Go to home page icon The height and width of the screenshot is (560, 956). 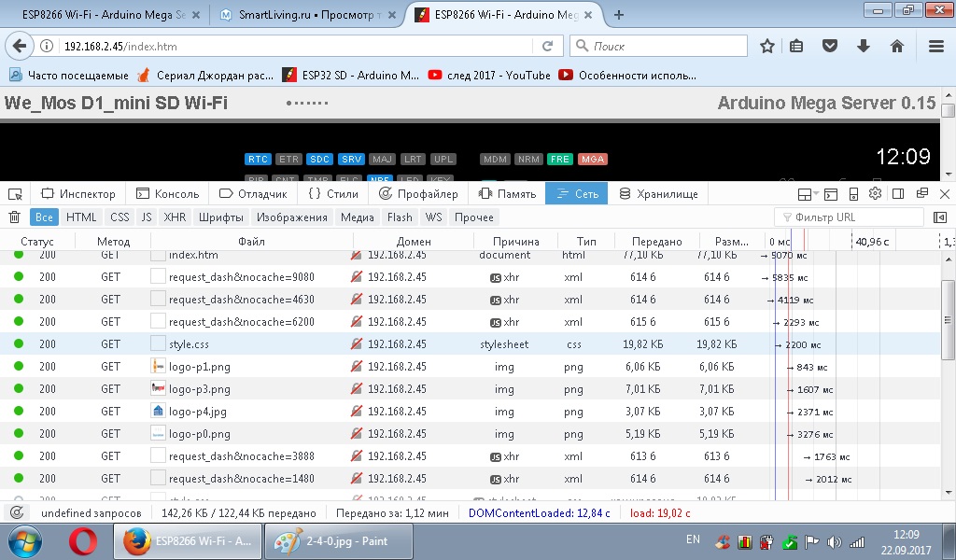pos(897,46)
